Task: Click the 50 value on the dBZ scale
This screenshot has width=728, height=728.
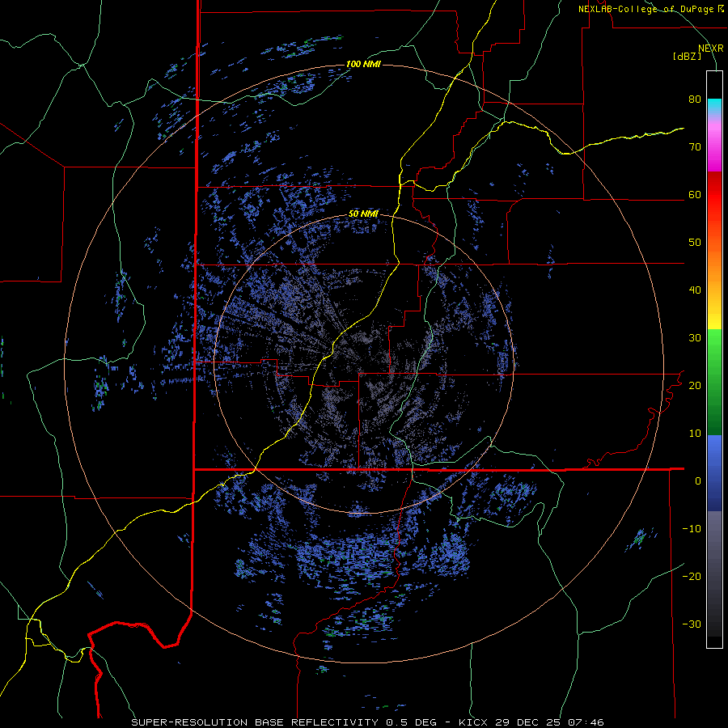Action: (x=695, y=243)
